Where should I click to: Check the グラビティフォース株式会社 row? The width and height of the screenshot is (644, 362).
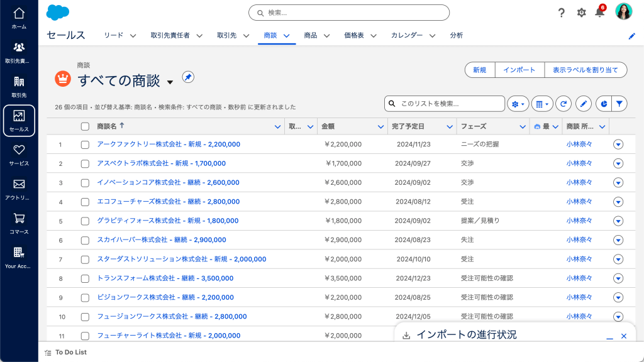tap(85, 221)
